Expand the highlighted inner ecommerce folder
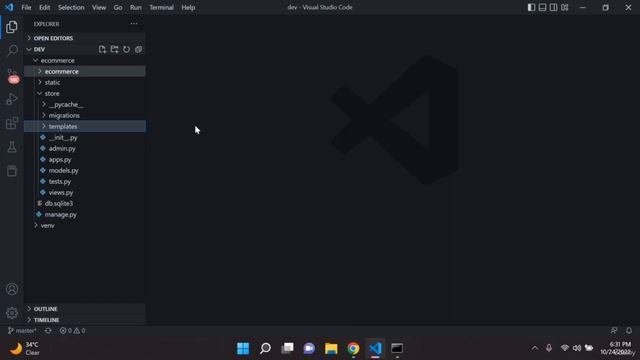 pos(85,71)
